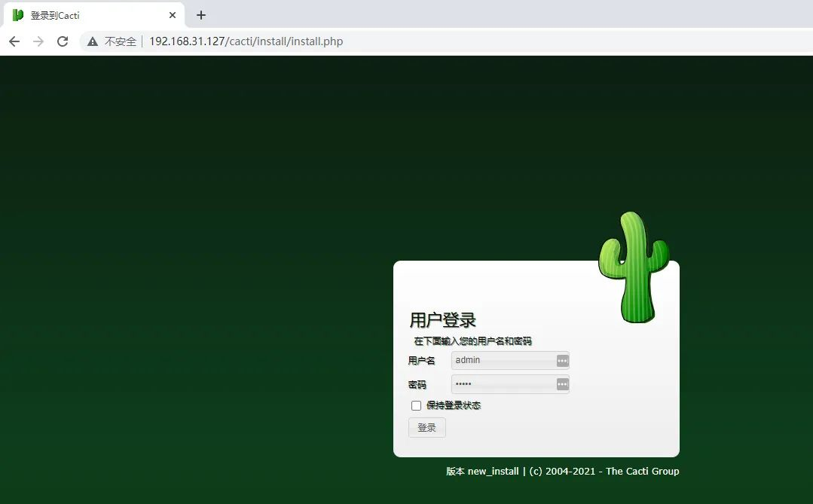Click password manager icon in 用户名 field

563,360
